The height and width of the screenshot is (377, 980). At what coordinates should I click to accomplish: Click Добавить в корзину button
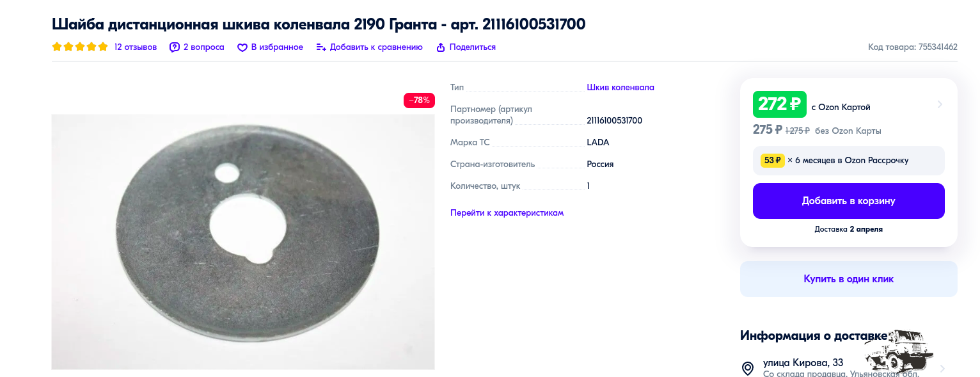tap(848, 201)
